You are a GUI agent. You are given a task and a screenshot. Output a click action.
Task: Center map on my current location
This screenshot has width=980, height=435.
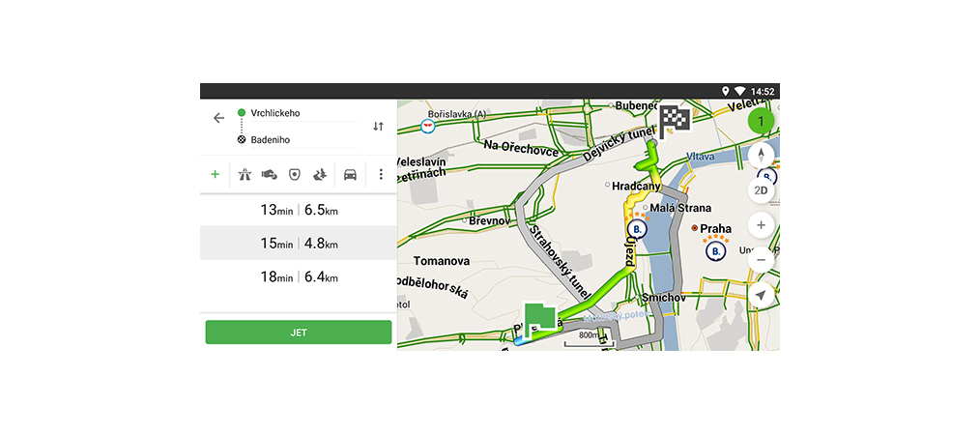[x=762, y=295]
